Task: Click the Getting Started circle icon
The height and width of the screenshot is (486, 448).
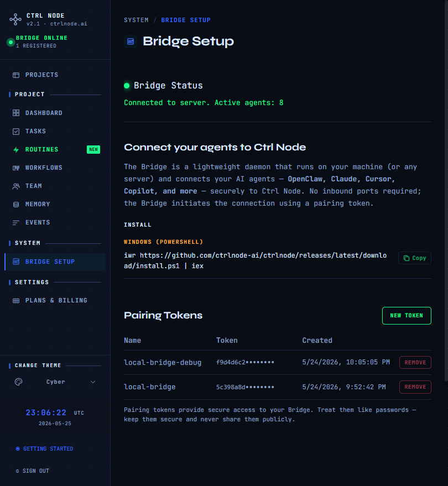Action: click(18, 449)
